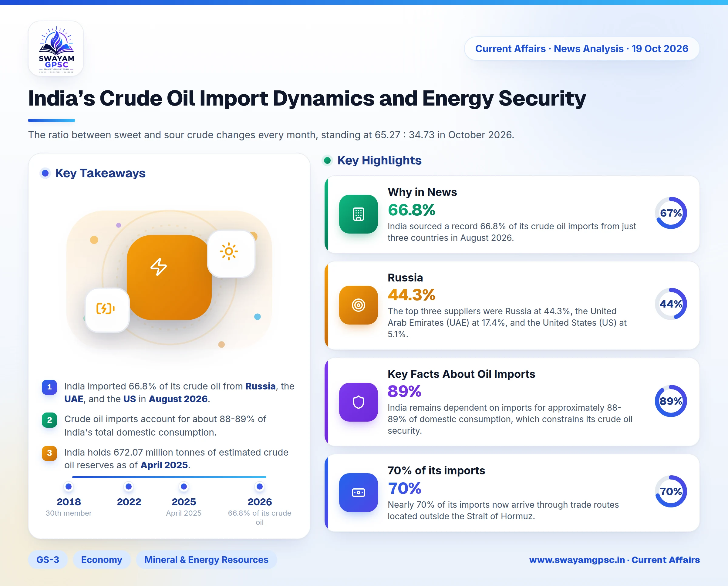Click the 70% progress ring
The image size is (728, 586).
tap(671, 491)
